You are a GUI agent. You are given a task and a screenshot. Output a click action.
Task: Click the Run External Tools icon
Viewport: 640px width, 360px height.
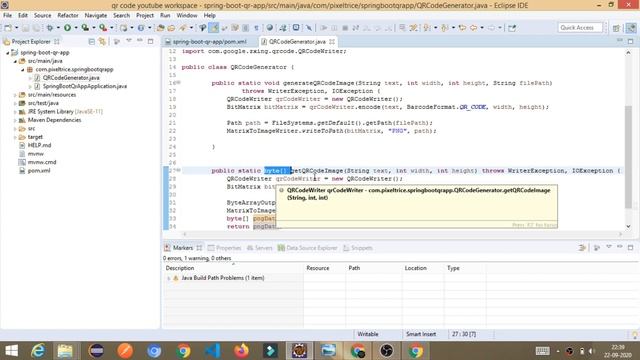point(103,28)
